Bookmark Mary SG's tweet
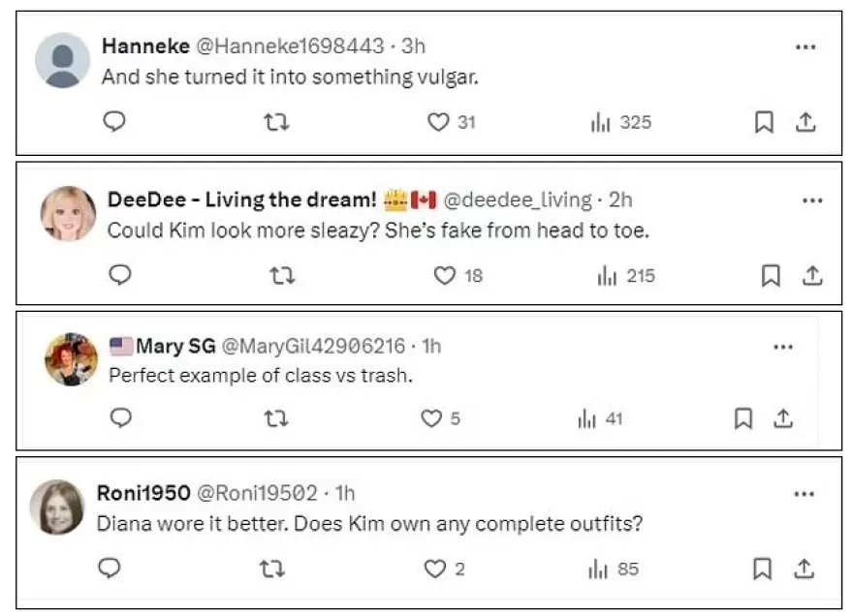This screenshot has height=616, width=853. coord(743,418)
